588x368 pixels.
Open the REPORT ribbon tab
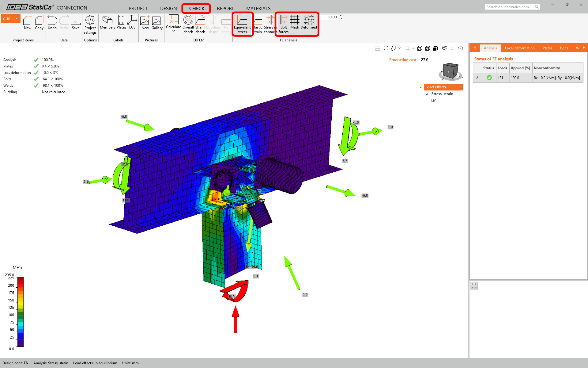[x=225, y=8]
